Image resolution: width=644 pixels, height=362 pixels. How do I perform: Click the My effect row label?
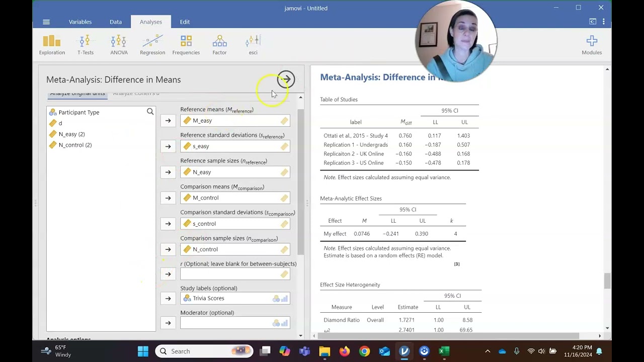tap(335, 234)
